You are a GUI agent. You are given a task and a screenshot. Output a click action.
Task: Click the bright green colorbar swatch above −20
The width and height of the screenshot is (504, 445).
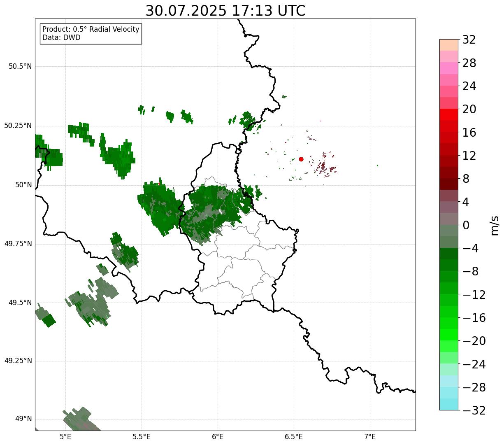449,335
